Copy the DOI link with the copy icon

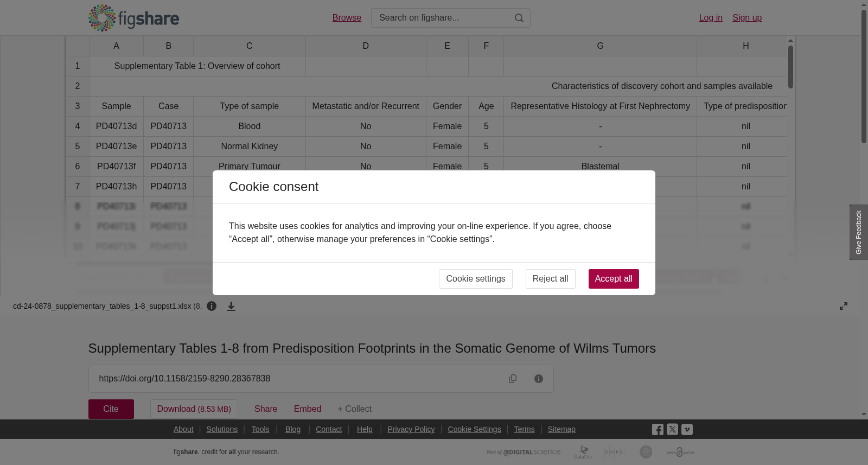[x=513, y=379]
